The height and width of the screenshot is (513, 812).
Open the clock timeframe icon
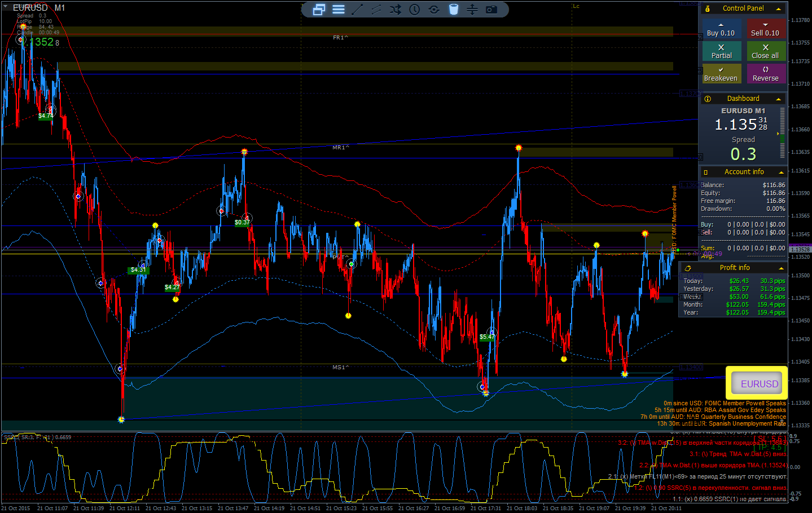pyautogui.click(x=415, y=10)
